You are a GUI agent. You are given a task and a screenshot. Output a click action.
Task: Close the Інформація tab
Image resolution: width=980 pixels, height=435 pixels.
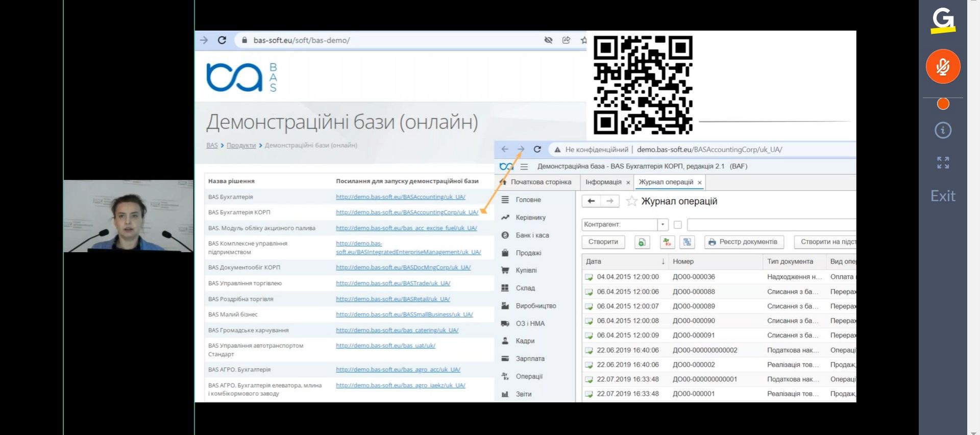tap(628, 183)
